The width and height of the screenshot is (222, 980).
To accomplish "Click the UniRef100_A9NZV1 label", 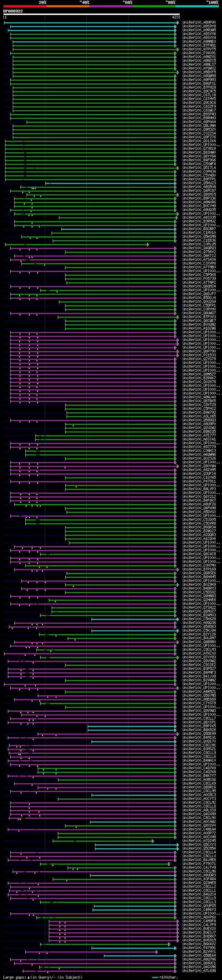I will point(199,57).
